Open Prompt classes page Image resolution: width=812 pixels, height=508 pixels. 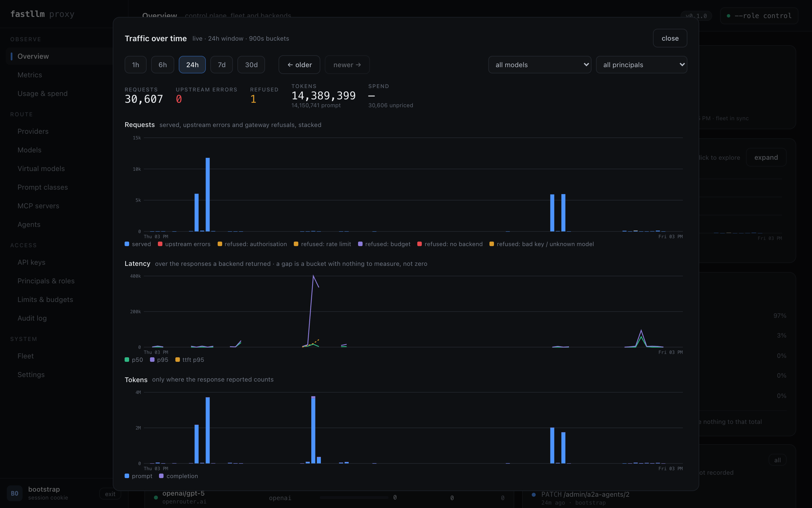(43, 187)
